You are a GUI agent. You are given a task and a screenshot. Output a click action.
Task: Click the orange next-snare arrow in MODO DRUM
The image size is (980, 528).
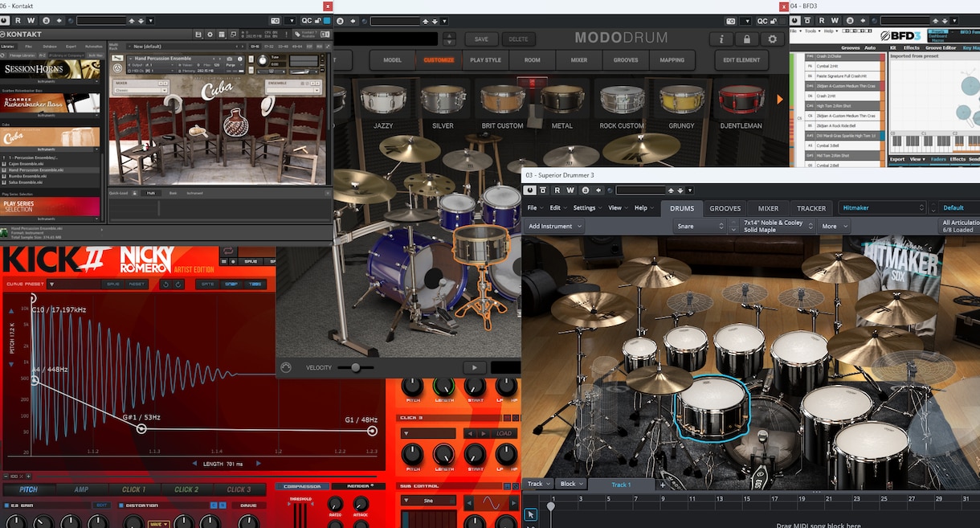(778, 100)
